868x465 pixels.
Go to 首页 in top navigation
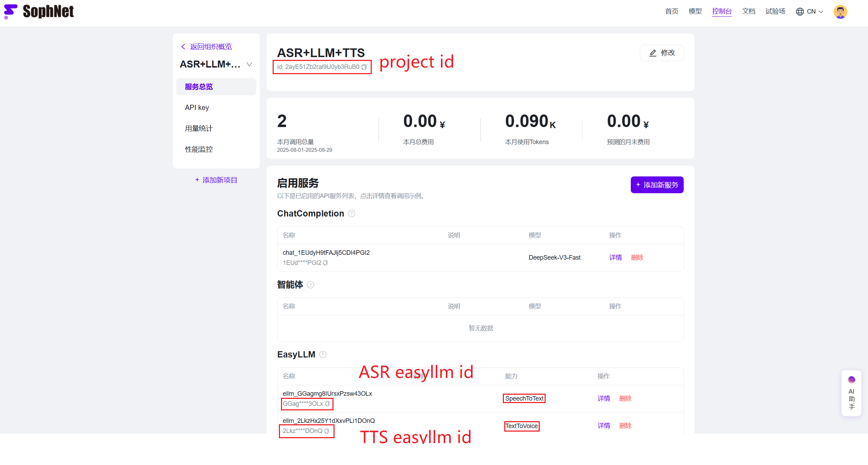(x=672, y=11)
